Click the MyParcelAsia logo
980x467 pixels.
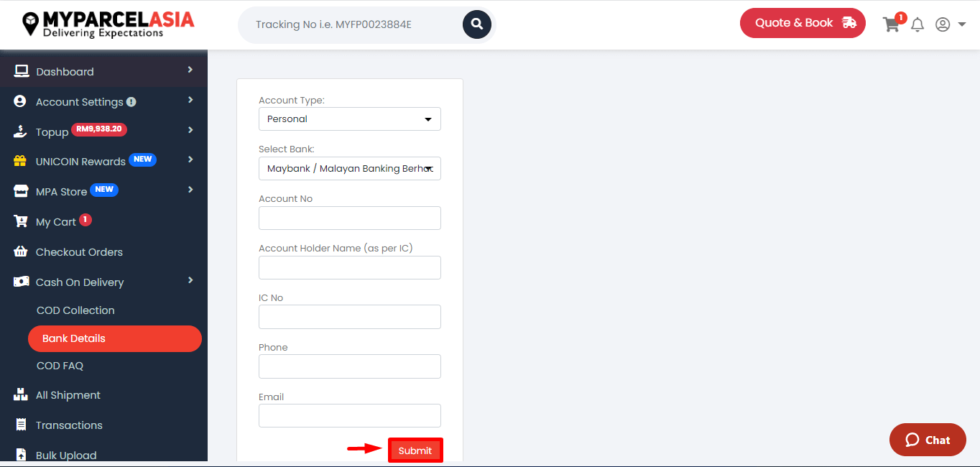coord(108,24)
